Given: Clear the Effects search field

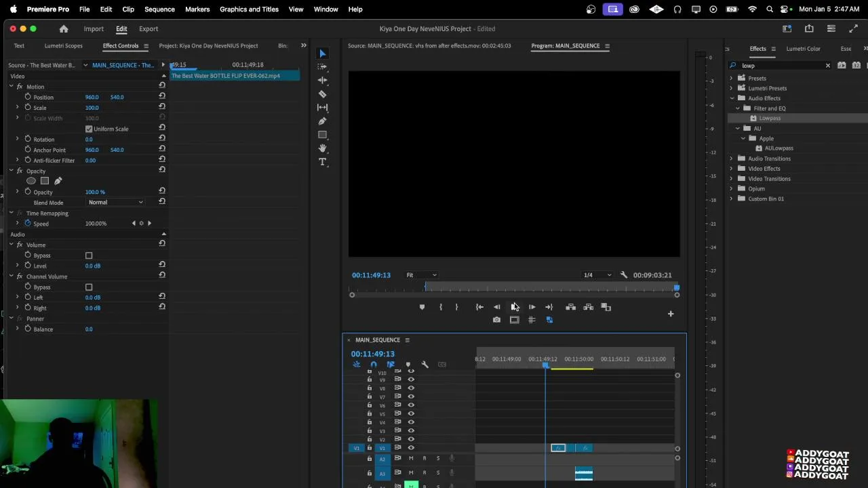Looking at the screenshot, I should click(827, 66).
